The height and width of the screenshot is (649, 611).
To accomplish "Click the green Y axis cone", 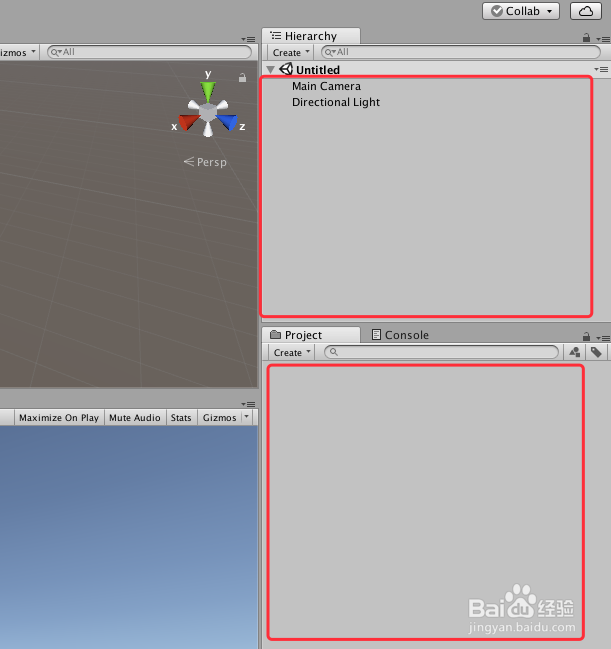I will [208, 91].
